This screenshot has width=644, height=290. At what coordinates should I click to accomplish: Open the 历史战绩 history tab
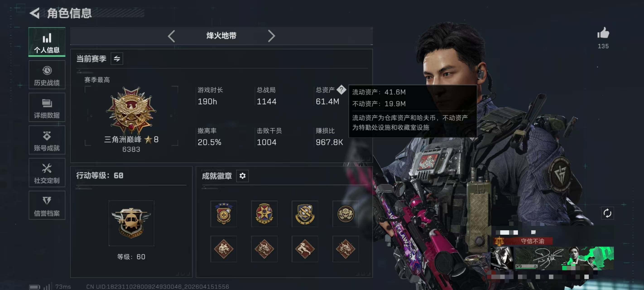coord(47,75)
